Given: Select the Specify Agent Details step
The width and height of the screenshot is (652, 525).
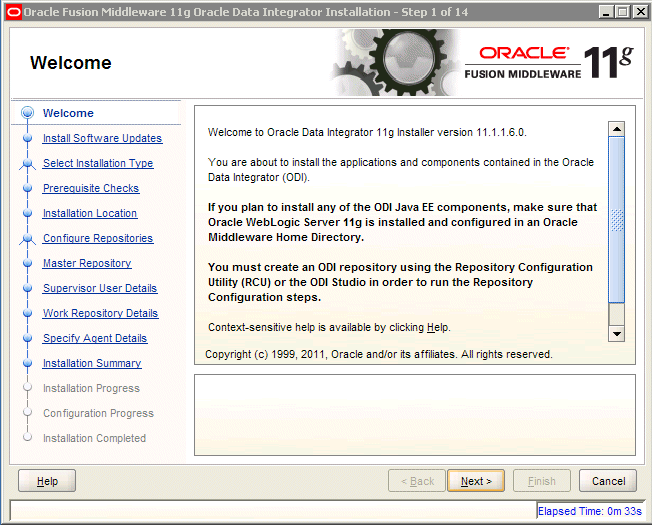Looking at the screenshot, I should [x=95, y=338].
